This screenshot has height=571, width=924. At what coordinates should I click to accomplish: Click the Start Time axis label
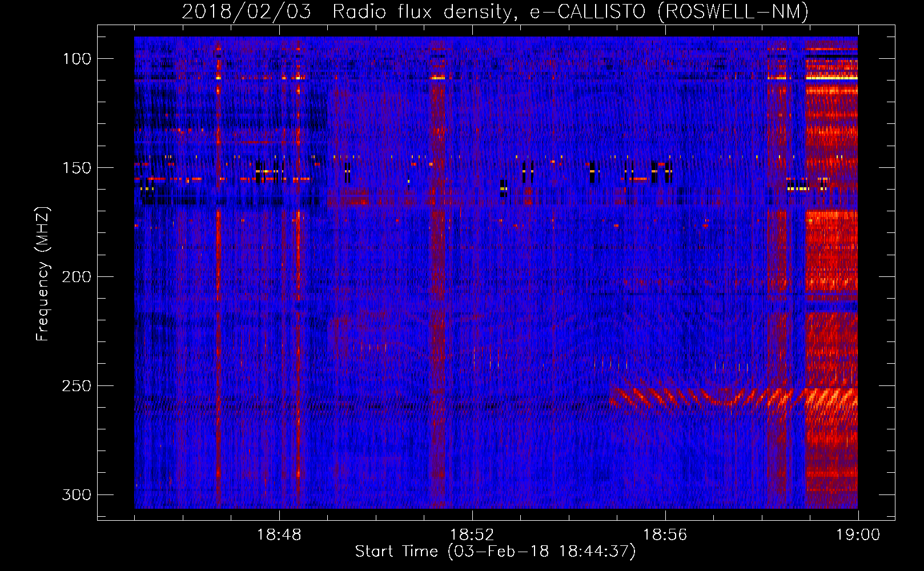[x=495, y=552]
